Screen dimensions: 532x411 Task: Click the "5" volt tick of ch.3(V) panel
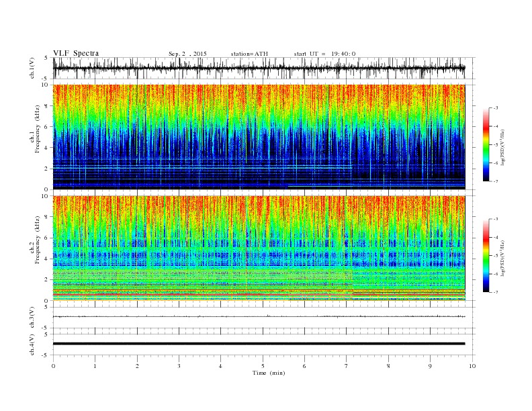point(46,307)
